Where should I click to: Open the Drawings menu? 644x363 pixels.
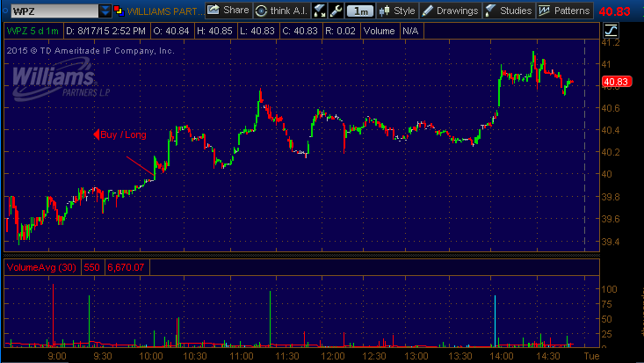click(451, 11)
